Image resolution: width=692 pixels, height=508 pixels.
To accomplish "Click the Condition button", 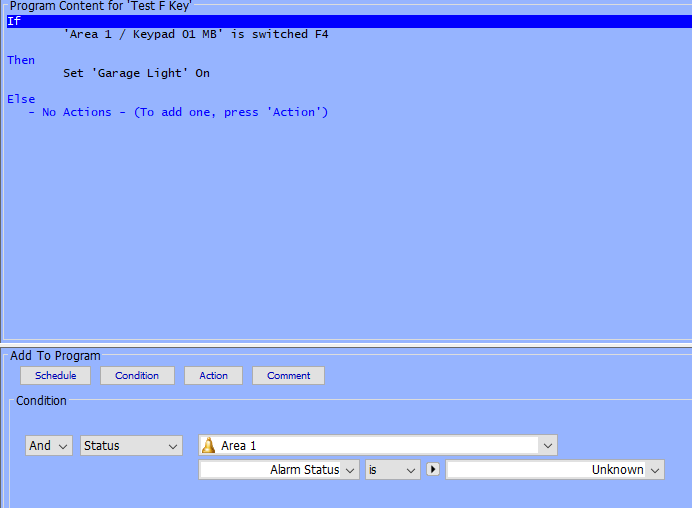I will tap(137, 376).
